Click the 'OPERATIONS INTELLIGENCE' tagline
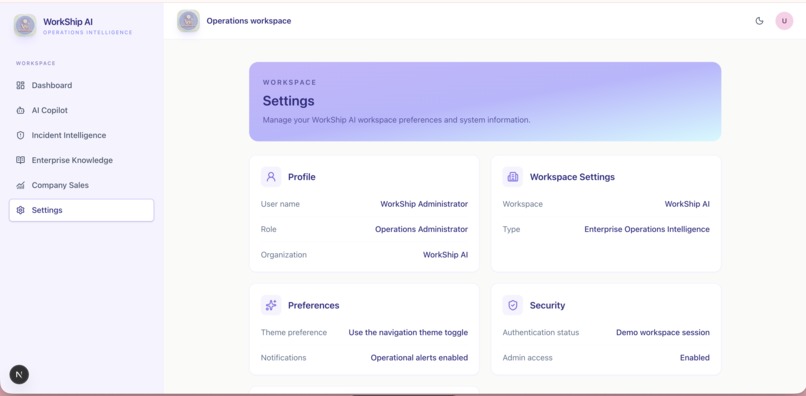Screen dimensions: 806x396 point(87,32)
